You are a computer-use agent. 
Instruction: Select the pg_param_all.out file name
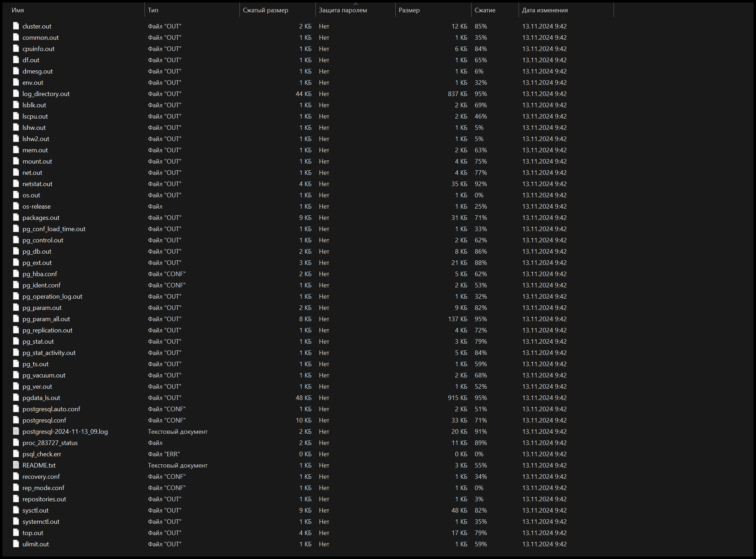(x=46, y=319)
